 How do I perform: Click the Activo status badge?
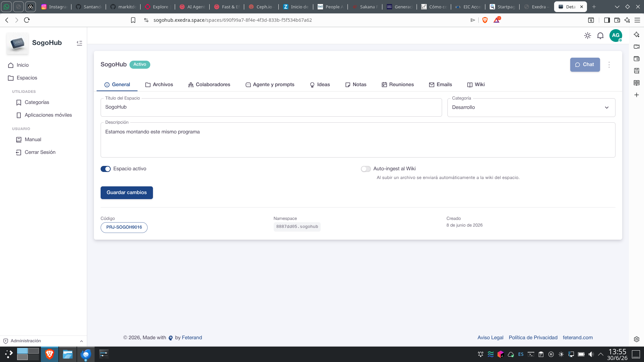[x=140, y=65]
